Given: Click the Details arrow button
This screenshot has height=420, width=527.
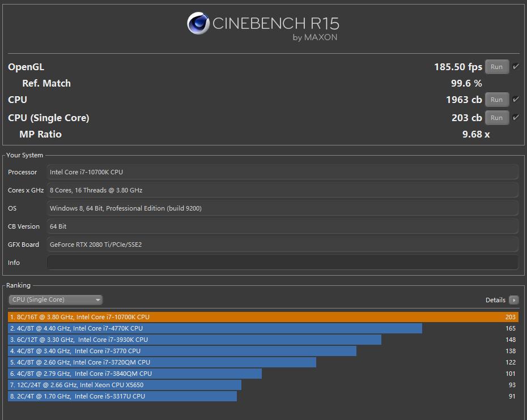Looking at the screenshot, I should pos(513,300).
